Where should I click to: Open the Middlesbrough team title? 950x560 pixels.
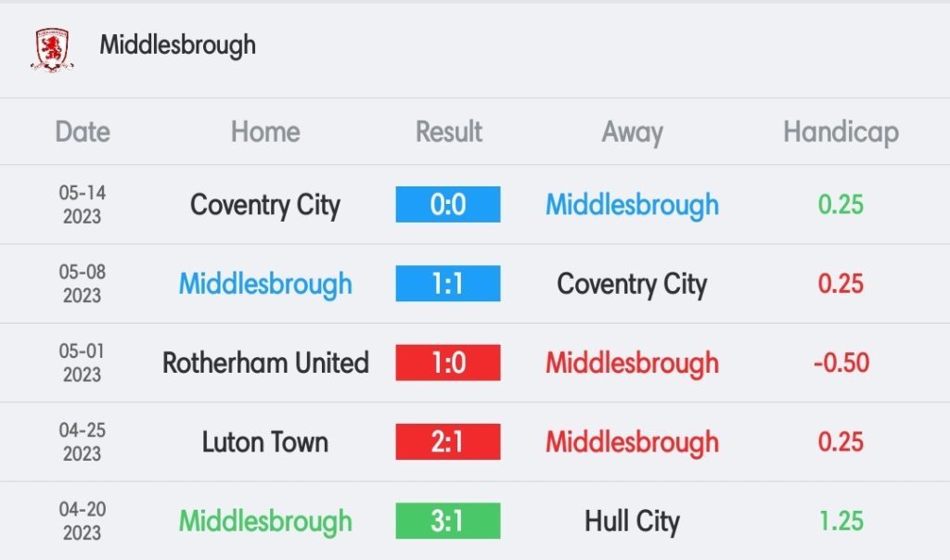(177, 45)
